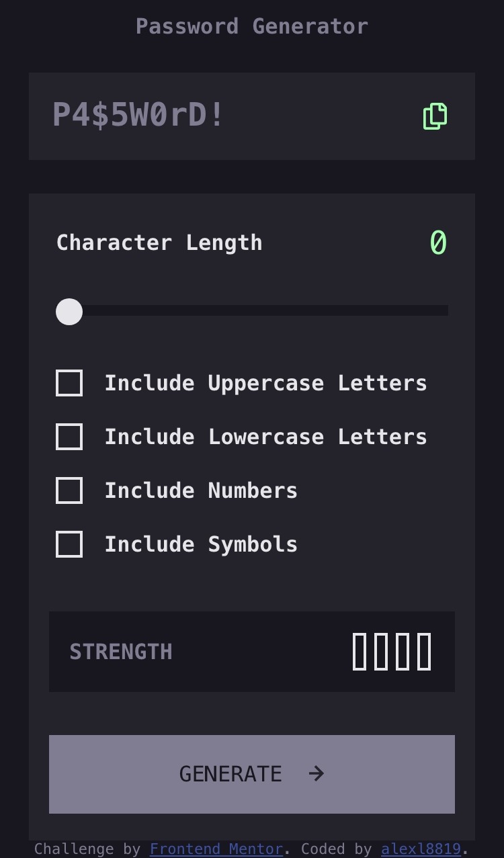Image resolution: width=504 pixels, height=858 pixels.
Task: Click the third strength indicator bar
Action: (403, 652)
